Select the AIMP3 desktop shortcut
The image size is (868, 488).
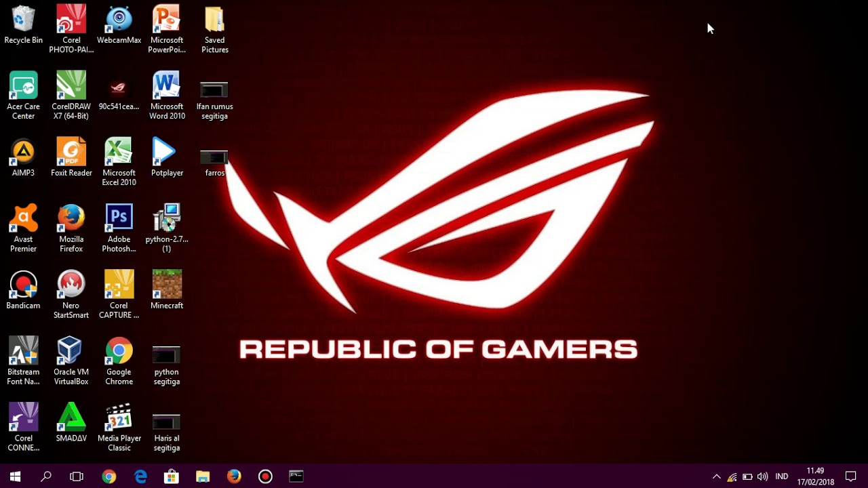point(23,158)
